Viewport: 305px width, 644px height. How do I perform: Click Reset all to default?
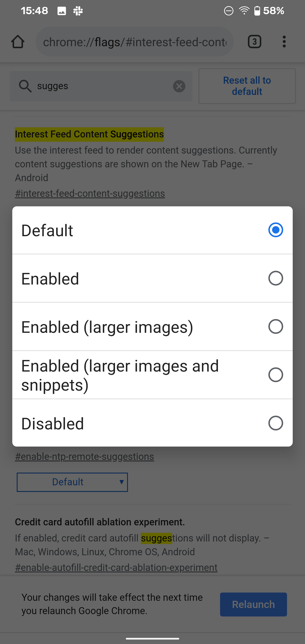pos(247,86)
